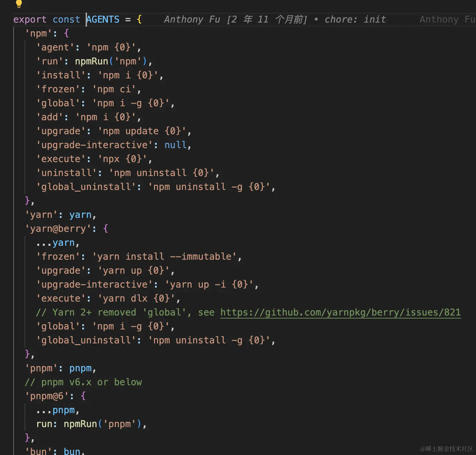The width and height of the screenshot is (476, 455).
Task: Click the 'global_uninstall' line in the yarn@berry block
Action: coord(156,340)
